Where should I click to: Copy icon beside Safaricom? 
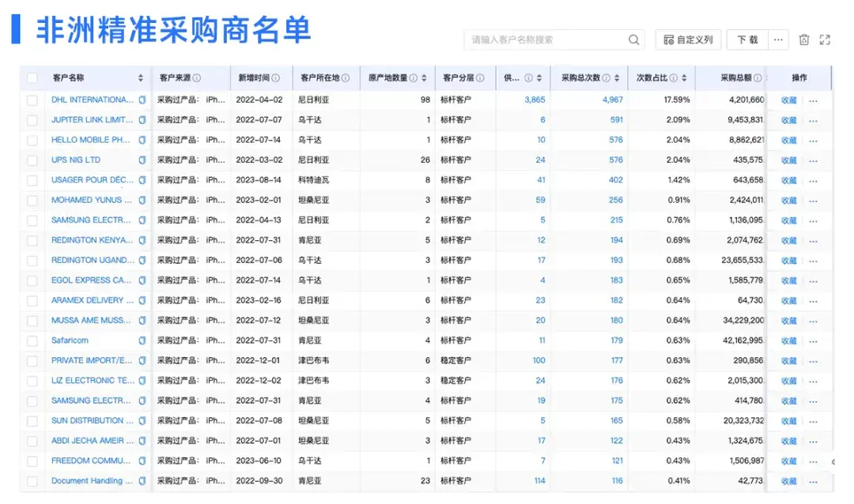coord(142,340)
